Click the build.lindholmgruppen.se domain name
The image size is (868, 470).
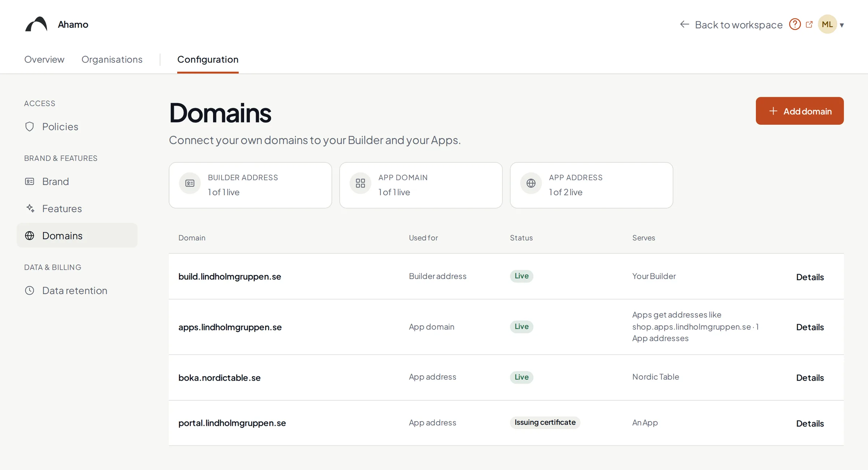pos(230,277)
